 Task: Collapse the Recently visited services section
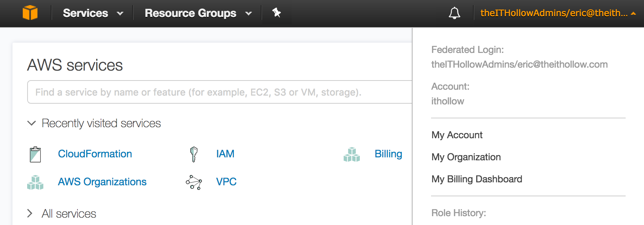click(x=32, y=123)
